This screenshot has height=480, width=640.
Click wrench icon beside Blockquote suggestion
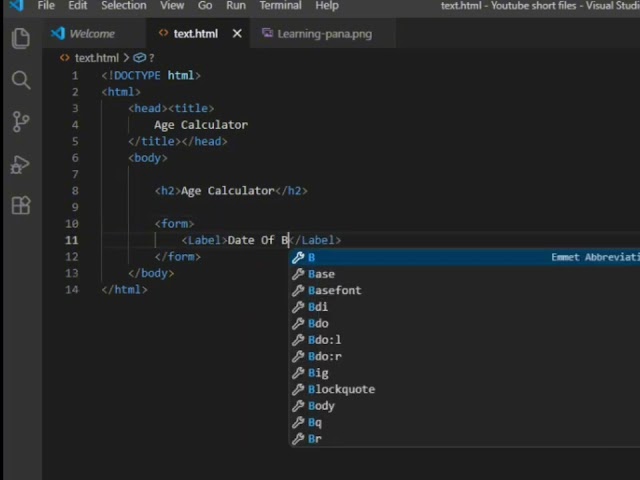pyautogui.click(x=298, y=389)
